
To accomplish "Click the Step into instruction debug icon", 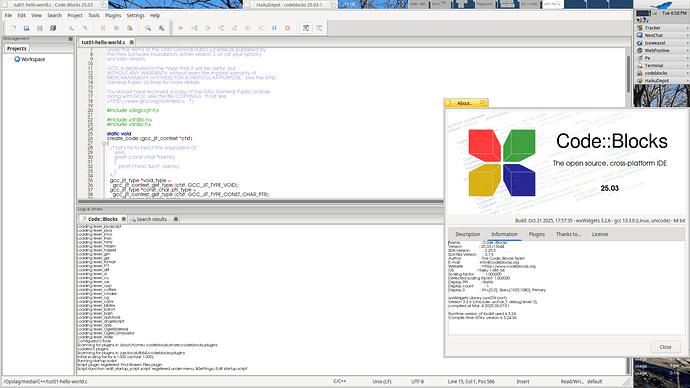I will tap(261, 28).
